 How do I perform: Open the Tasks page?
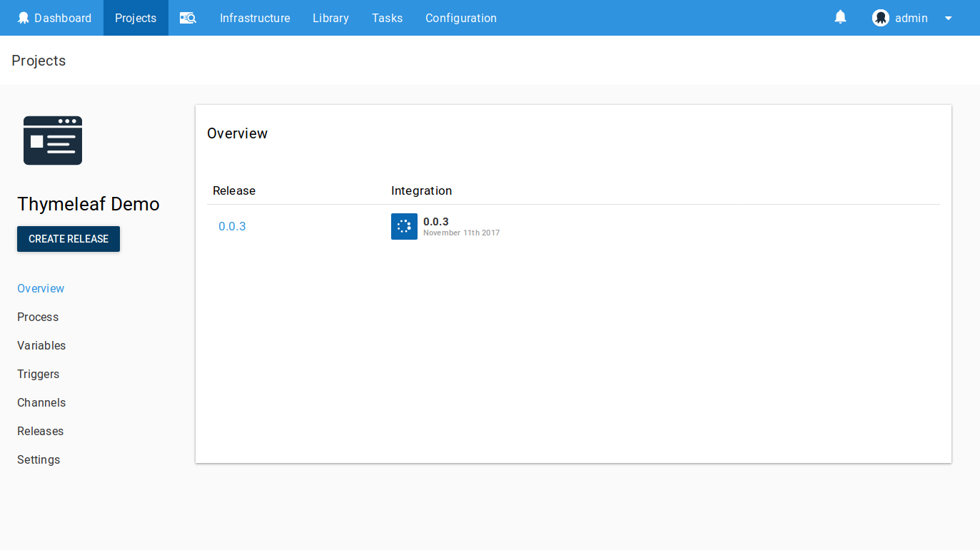387,18
